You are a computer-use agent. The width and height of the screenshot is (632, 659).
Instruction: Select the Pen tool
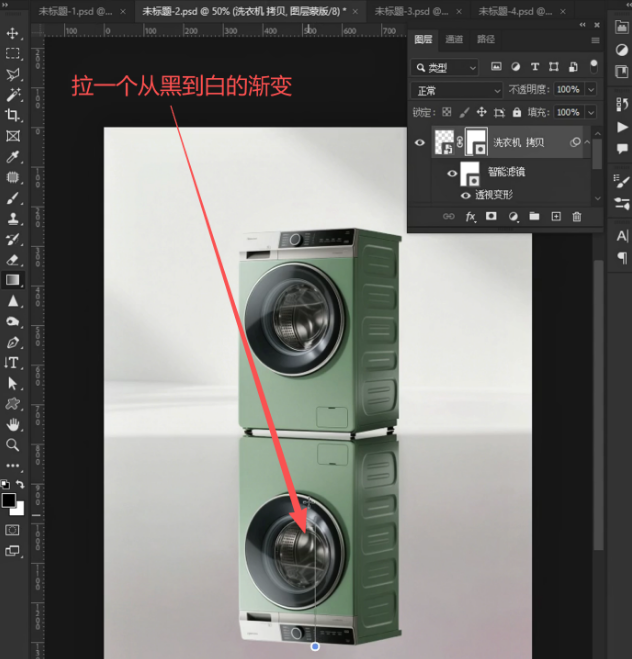point(12,342)
